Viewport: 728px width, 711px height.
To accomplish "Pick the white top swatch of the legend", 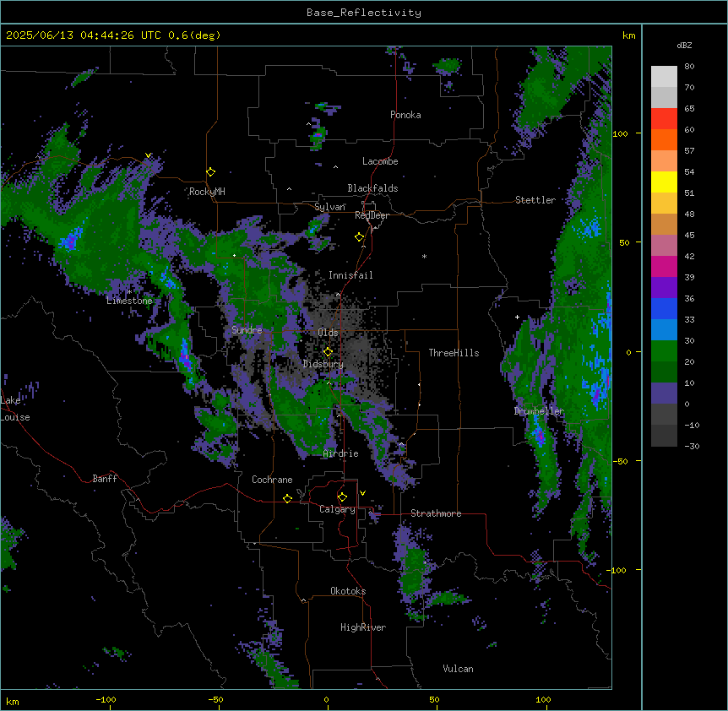I will pos(664,77).
